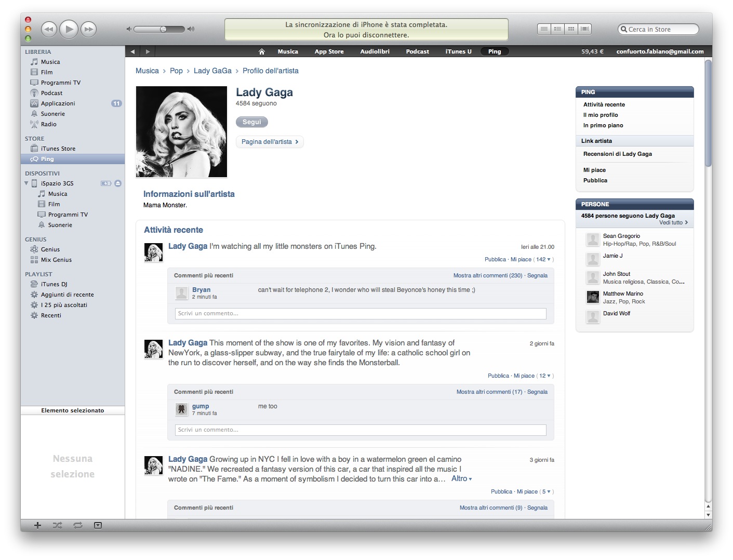Viewport: 733px width, 560px height.
Task: Click Lady Gaga artist profile photo
Action: pyautogui.click(x=181, y=132)
